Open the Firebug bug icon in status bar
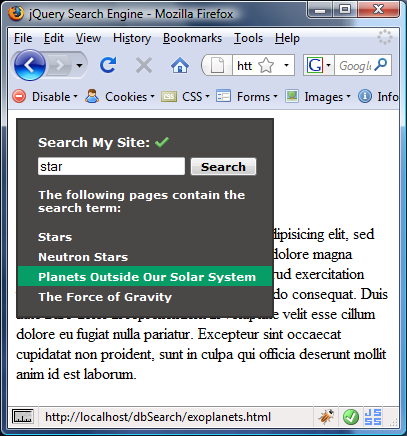407x436 pixels. tap(326, 417)
